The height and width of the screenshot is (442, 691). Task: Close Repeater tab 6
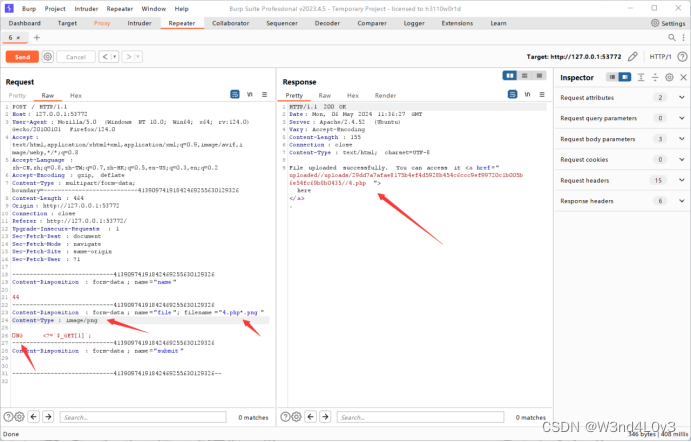pyautogui.click(x=18, y=38)
